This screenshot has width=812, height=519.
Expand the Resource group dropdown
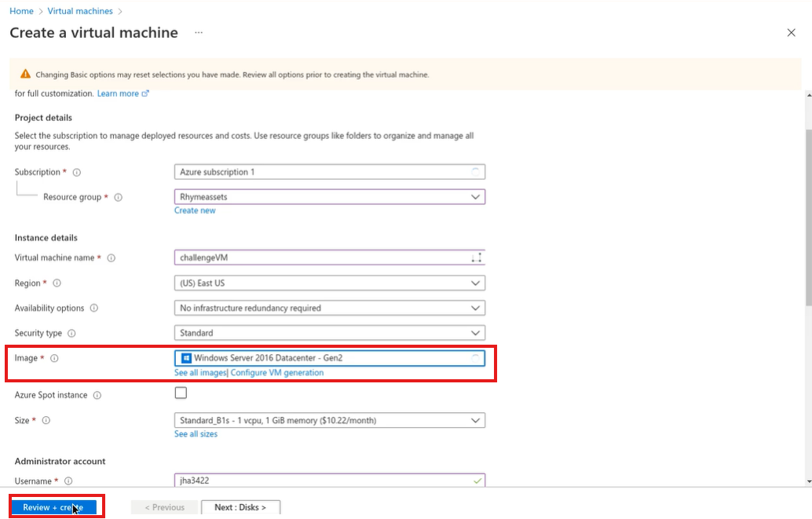pyautogui.click(x=330, y=197)
